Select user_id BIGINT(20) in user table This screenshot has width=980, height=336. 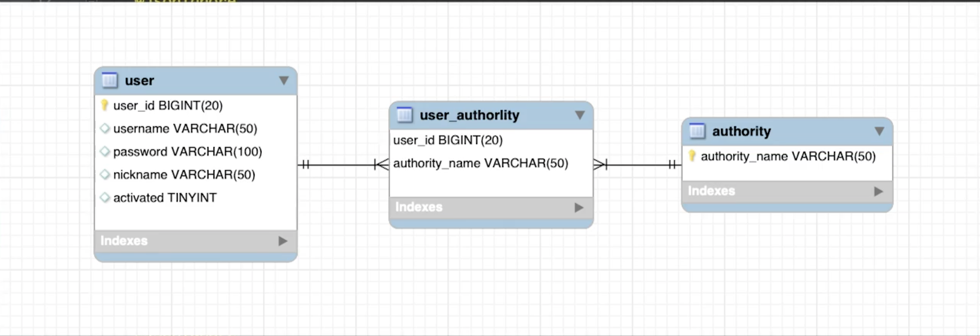pos(168,106)
